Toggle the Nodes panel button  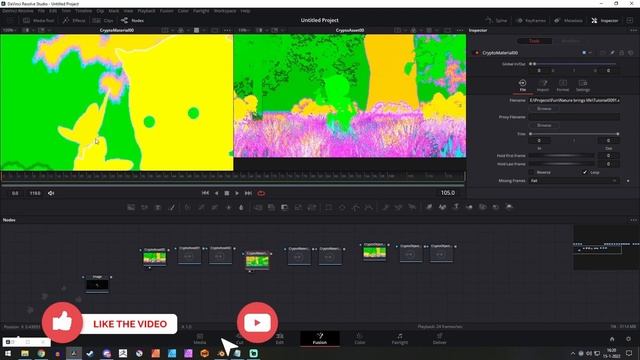(x=132, y=20)
